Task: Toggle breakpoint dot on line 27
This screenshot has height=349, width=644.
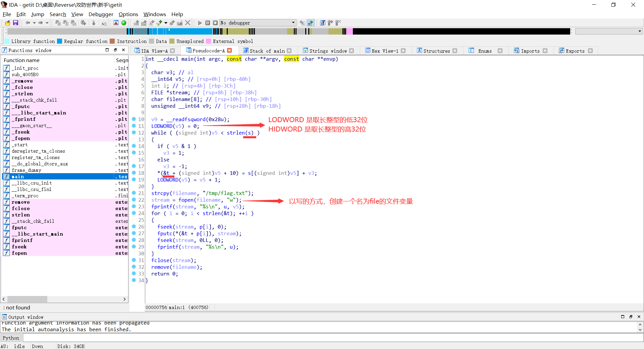Action: [134, 233]
